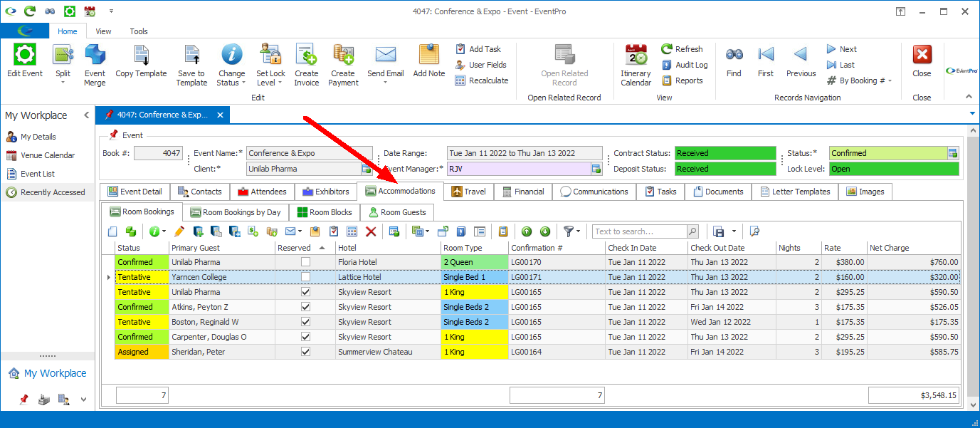Click the Split ribbon icon

63,55
